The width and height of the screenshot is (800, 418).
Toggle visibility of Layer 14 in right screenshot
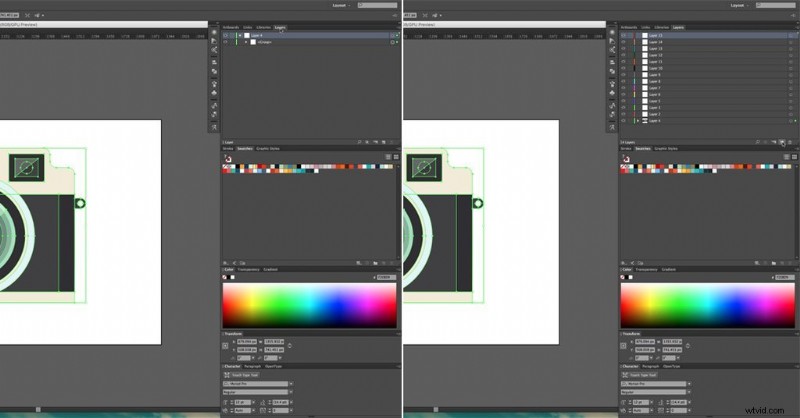click(x=623, y=42)
